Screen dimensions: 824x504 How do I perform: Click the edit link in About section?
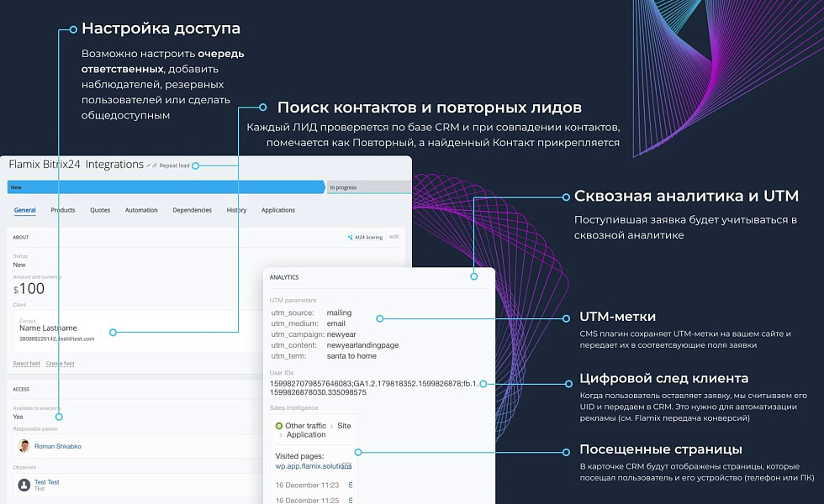tap(394, 237)
